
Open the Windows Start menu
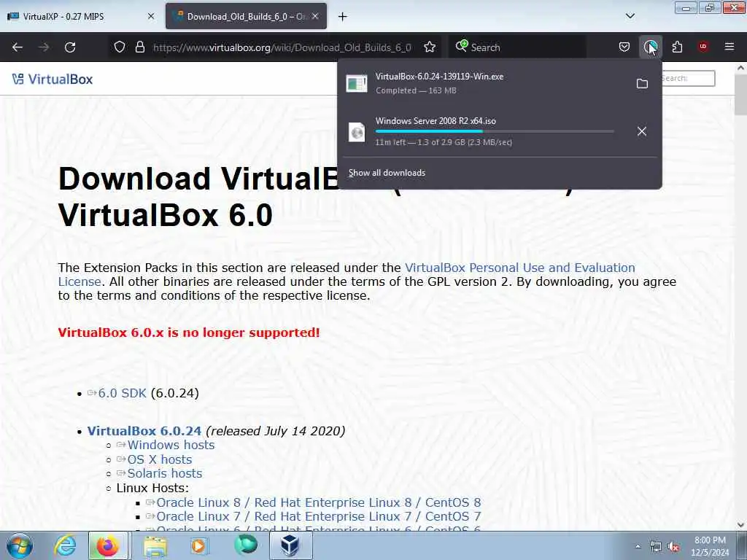click(x=20, y=545)
